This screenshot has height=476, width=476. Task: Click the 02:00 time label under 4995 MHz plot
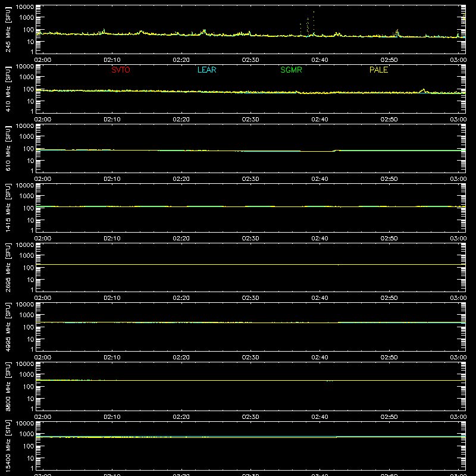[43, 358]
